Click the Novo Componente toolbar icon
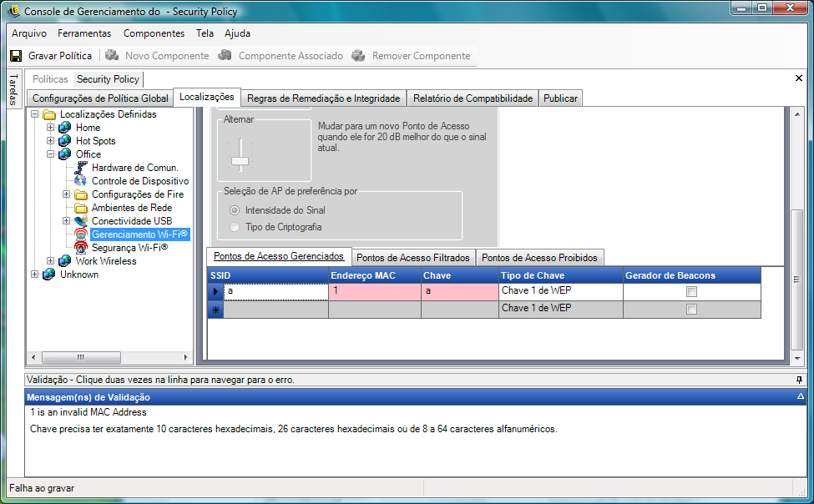814x504 pixels. pyautogui.click(x=112, y=55)
